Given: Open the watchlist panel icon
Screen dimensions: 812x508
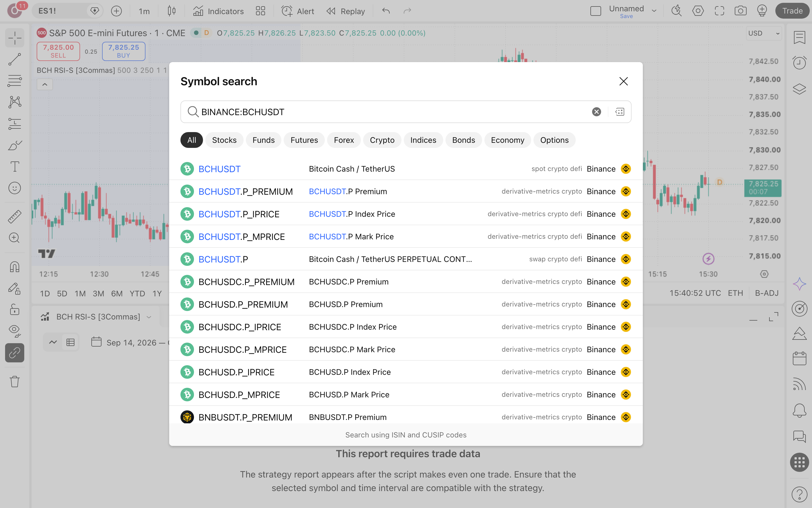Looking at the screenshot, I should point(799,37).
